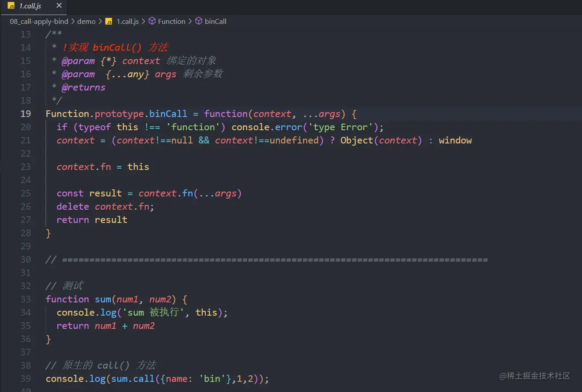Screen dimensions: 582x392
Task: Click the 'null' keyword on line 21
Action: click(x=182, y=140)
